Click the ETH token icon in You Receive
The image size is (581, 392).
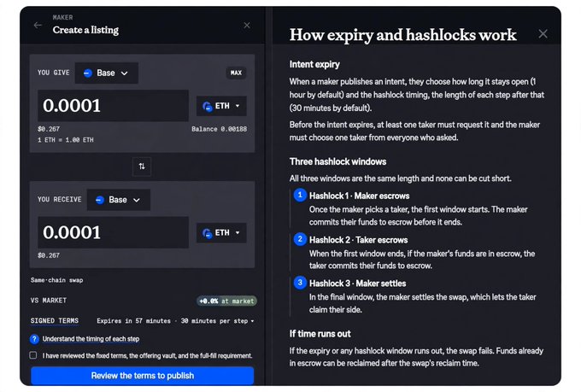pyautogui.click(x=207, y=233)
